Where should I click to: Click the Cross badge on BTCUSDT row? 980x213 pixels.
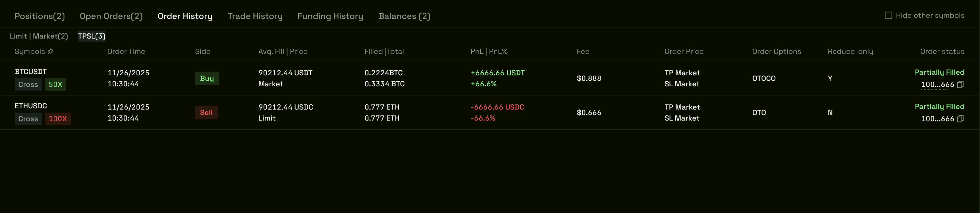coord(28,84)
